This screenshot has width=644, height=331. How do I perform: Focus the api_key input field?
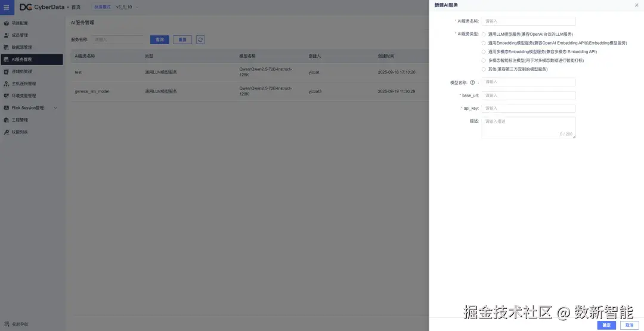[528, 109]
